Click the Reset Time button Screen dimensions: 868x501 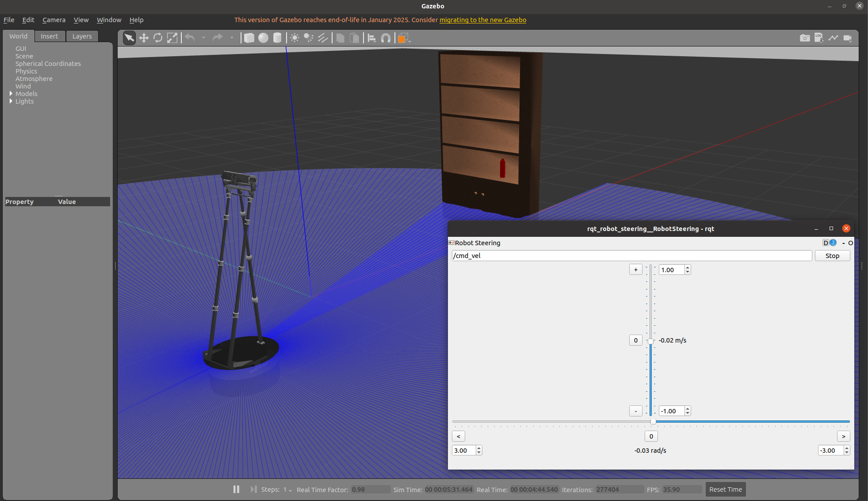click(x=725, y=489)
